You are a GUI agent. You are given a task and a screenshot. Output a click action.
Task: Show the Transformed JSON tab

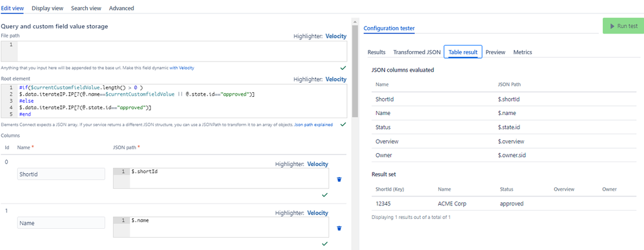417,52
